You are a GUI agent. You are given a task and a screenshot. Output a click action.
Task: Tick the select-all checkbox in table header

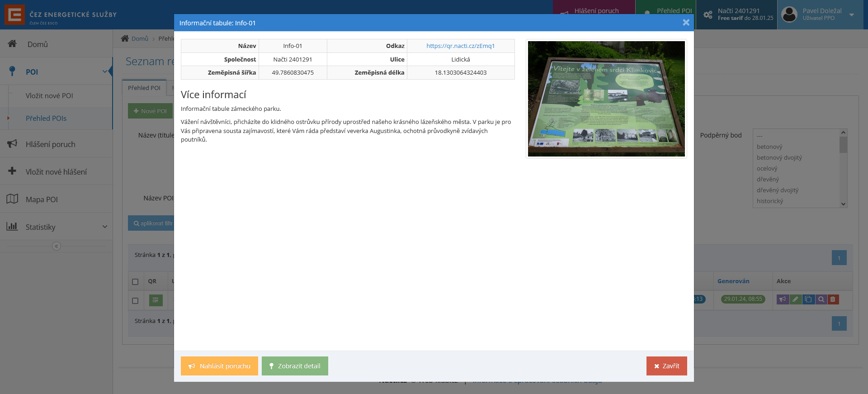(135, 281)
